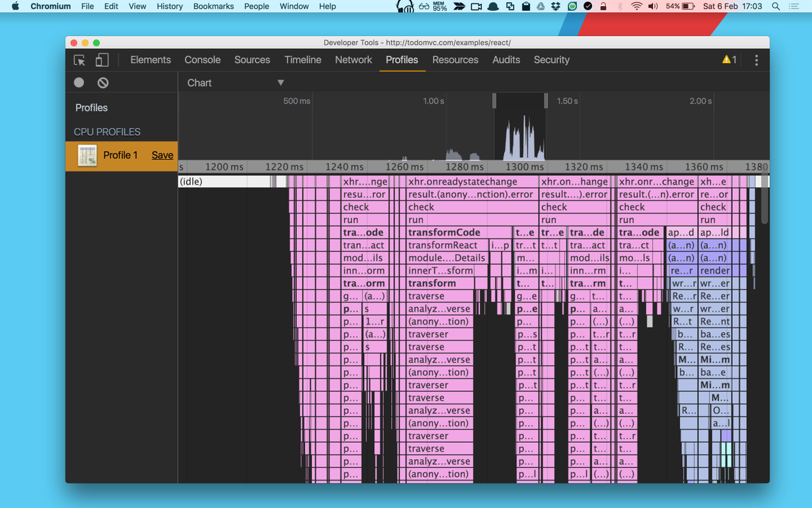Open Spotlight search
812x508 pixels.
pyautogui.click(x=775, y=6)
